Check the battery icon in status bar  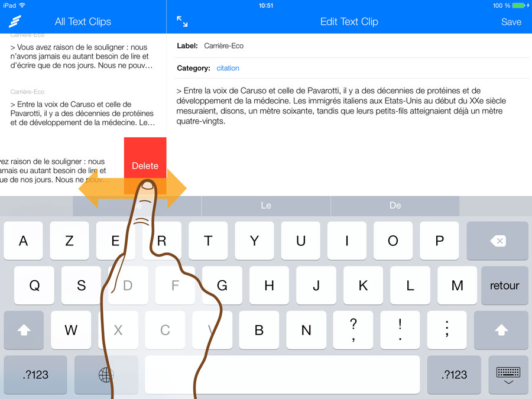[518, 5]
